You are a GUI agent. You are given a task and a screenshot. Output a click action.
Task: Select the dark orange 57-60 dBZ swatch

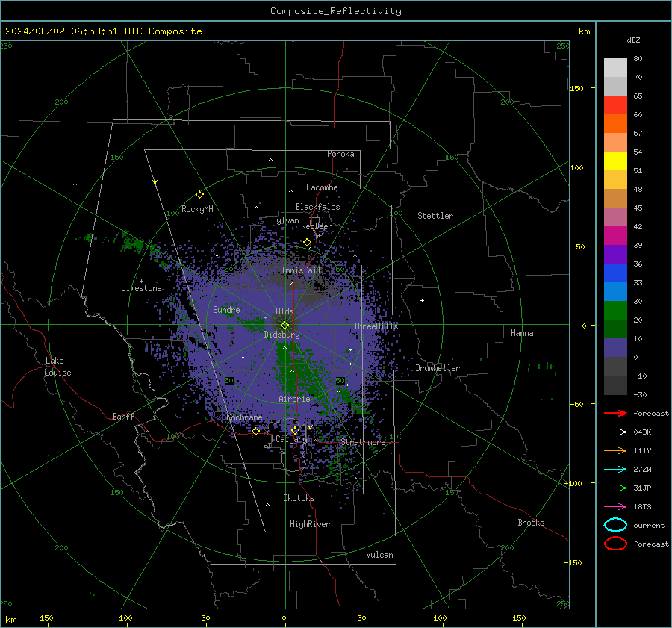pos(615,124)
